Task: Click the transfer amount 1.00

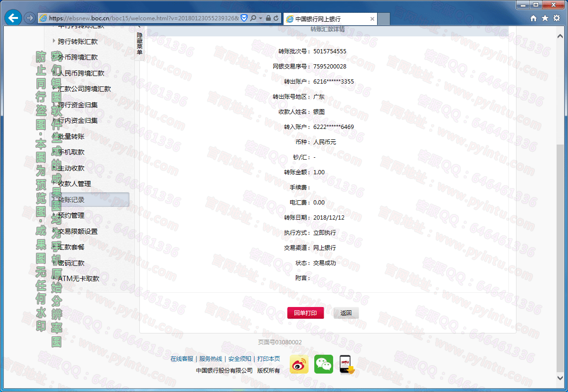Action: point(319,172)
